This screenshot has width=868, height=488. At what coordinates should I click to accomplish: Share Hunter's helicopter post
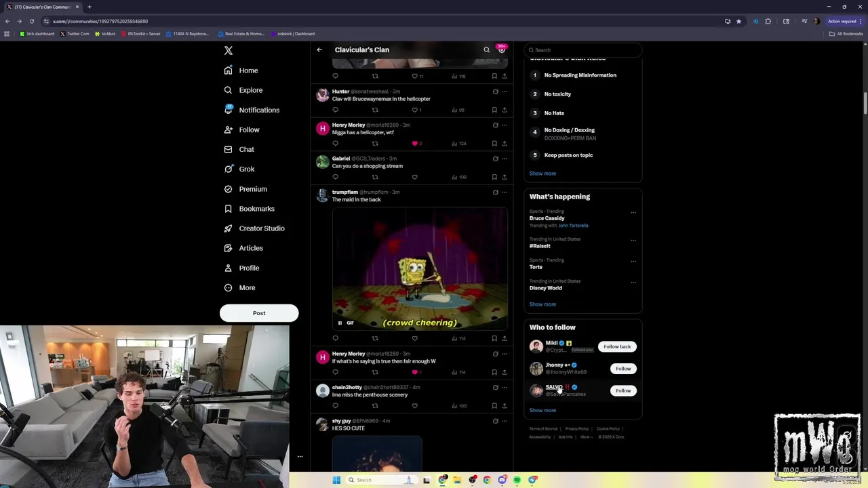505,110
